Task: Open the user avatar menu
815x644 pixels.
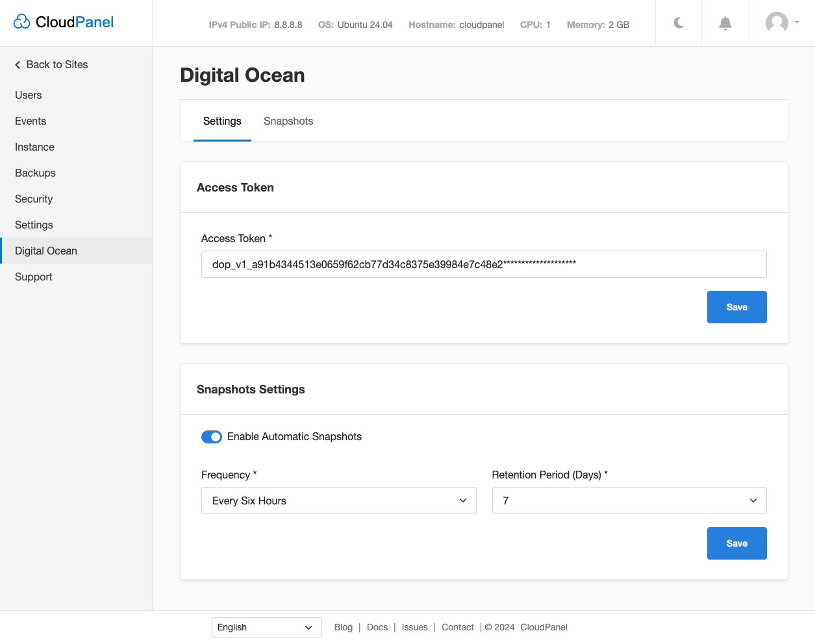Action: 781,23
